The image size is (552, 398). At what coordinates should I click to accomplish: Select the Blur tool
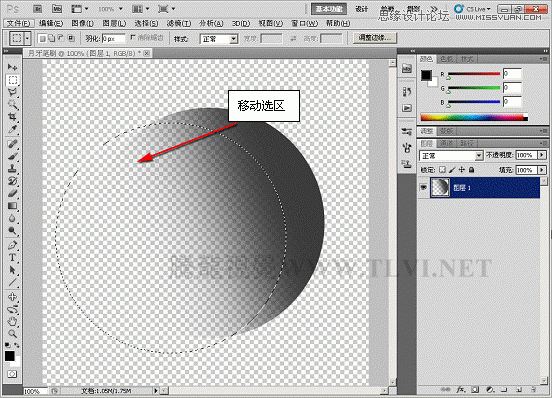(x=12, y=219)
